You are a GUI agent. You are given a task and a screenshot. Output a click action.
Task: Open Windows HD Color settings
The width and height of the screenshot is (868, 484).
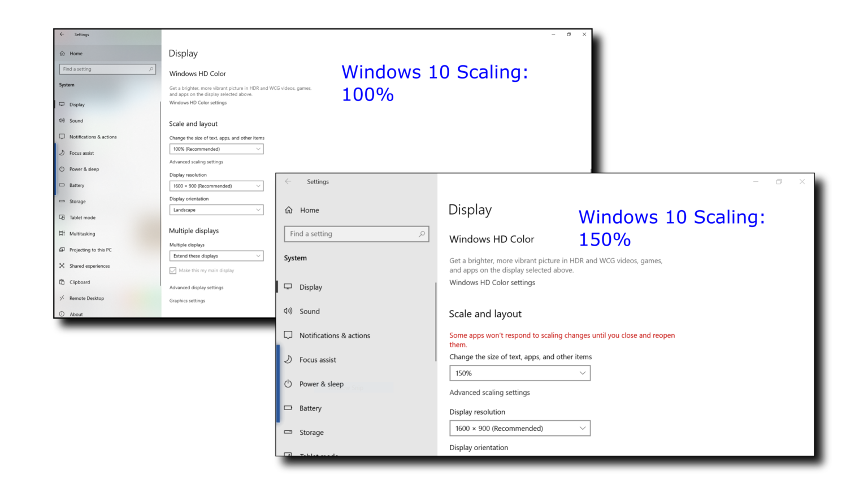pos(492,282)
